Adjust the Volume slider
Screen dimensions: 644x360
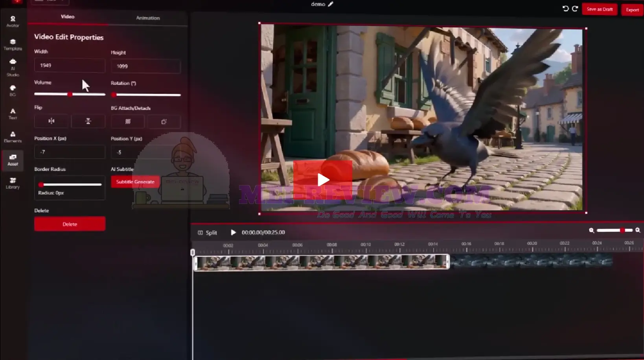tap(70, 94)
